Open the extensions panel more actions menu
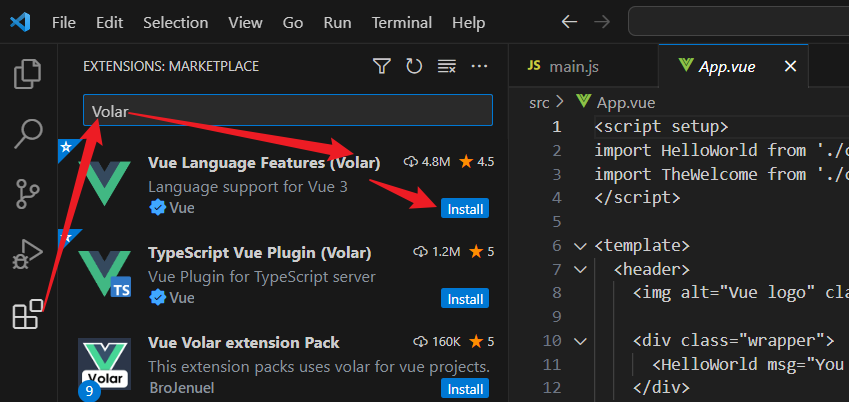This screenshot has width=849, height=402. (479, 67)
